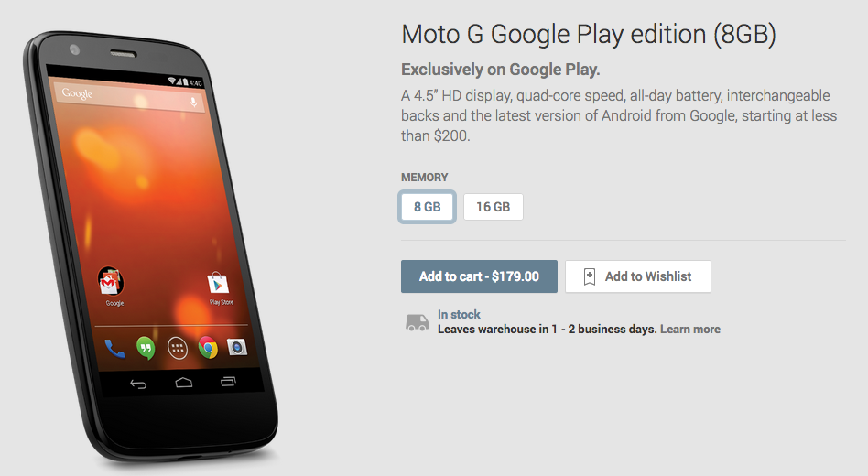Tap the Play Store icon on phone screen
This screenshot has height=476, width=868.
tap(218, 282)
